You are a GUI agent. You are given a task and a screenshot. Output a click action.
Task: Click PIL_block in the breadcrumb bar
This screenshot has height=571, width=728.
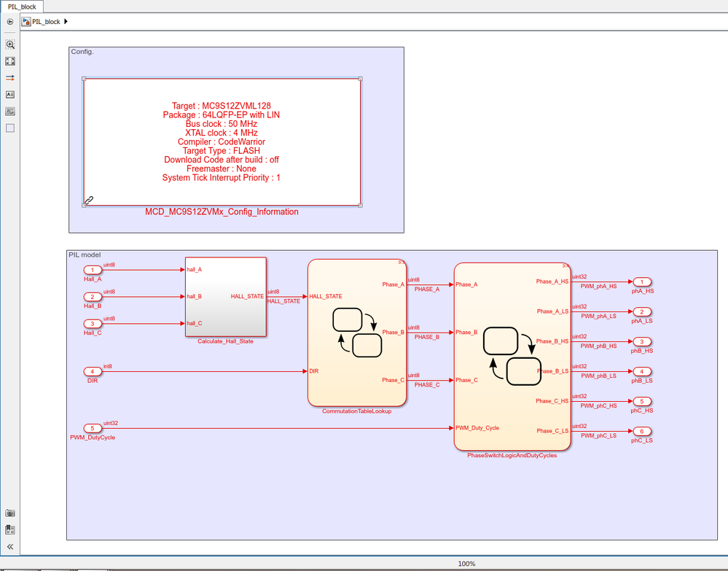click(45, 22)
